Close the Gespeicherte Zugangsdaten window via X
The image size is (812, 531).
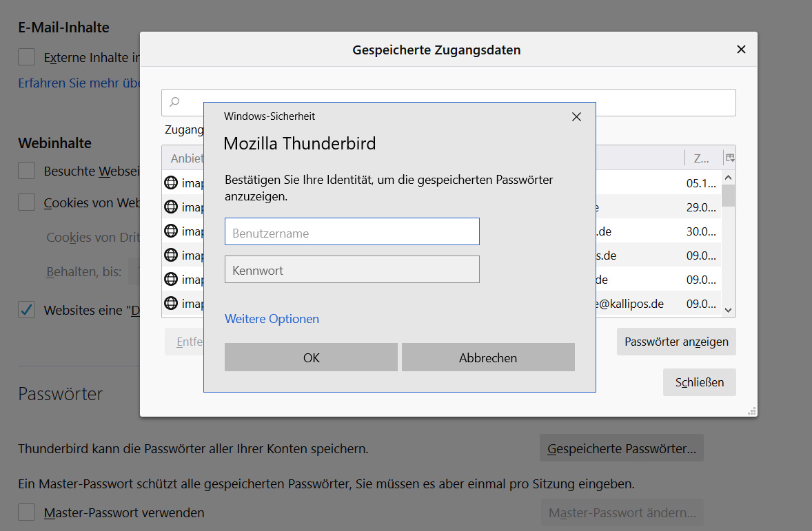tap(741, 50)
